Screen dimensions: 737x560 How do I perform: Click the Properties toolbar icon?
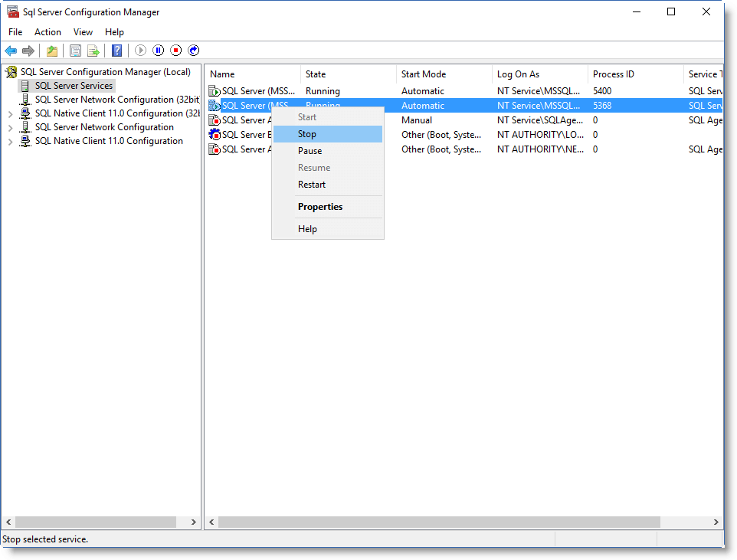coord(75,51)
